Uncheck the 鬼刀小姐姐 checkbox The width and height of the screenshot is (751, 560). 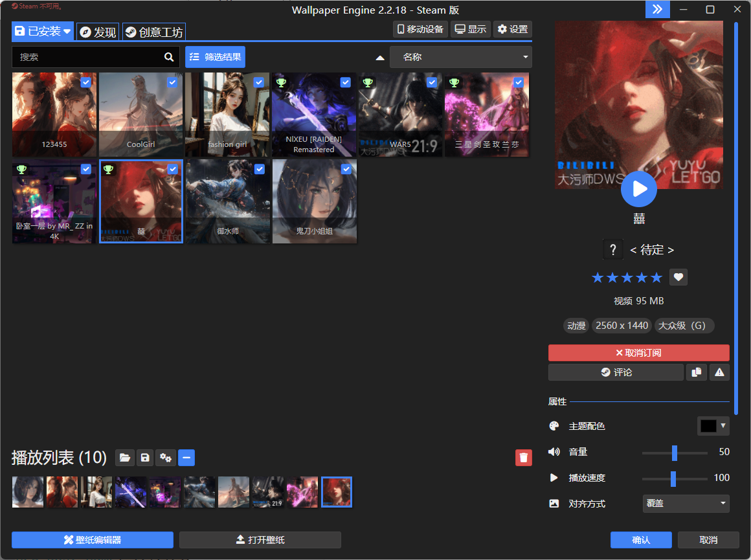345,169
